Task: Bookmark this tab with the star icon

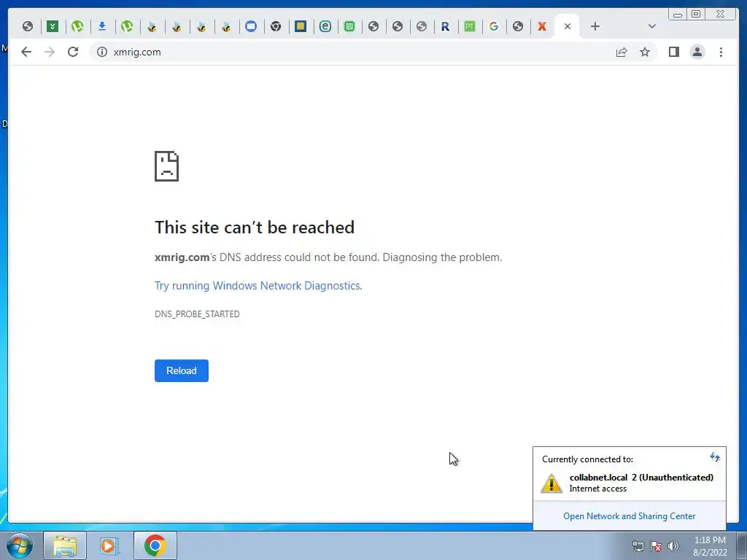Action: [645, 52]
